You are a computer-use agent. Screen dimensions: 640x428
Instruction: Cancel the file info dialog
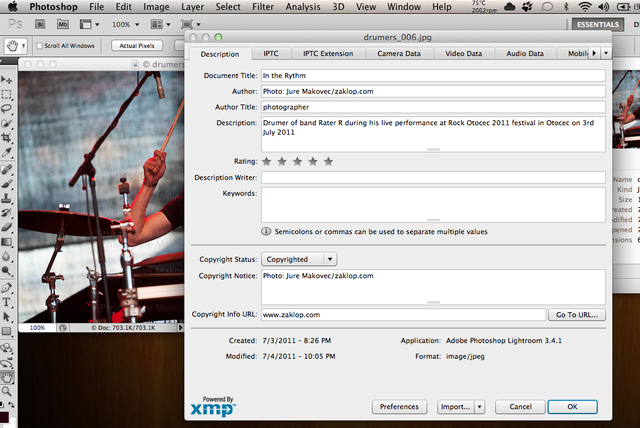(x=520, y=407)
